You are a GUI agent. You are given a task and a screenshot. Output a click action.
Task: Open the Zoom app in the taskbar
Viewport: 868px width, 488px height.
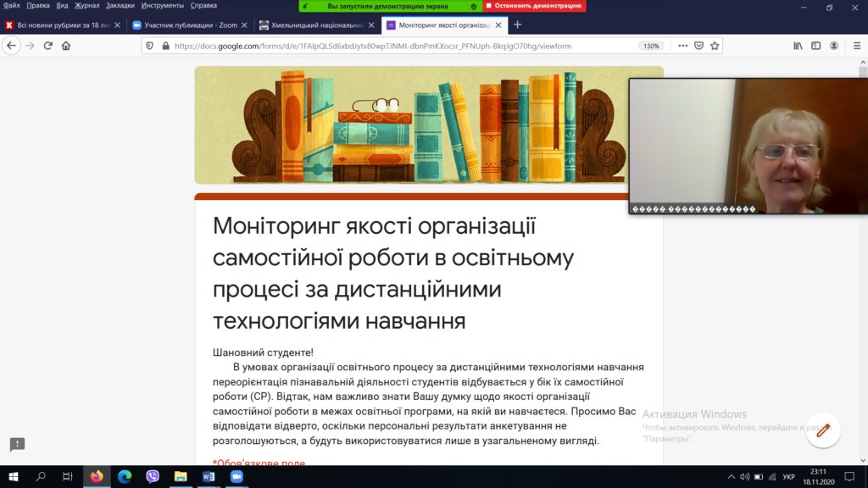tap(236, 477)
